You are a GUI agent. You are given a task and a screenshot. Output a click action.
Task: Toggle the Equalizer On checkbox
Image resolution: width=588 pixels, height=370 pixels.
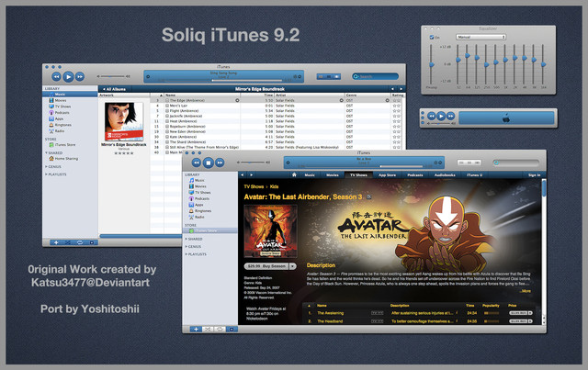(x=432, y=37)
